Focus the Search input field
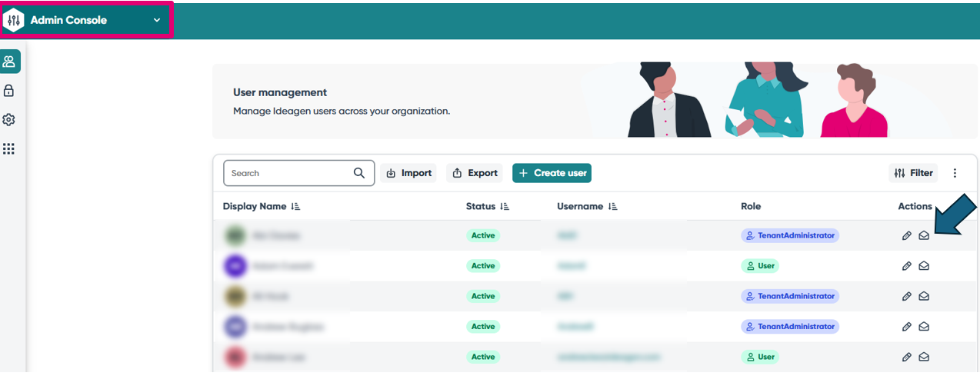This screenshot has width=980, height=376. (x=288, y=173)
